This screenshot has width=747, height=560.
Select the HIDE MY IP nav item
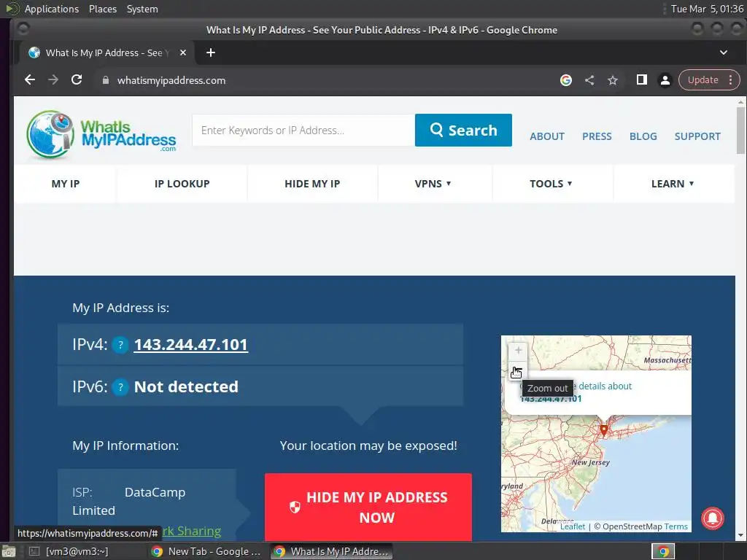coord(312,184)
